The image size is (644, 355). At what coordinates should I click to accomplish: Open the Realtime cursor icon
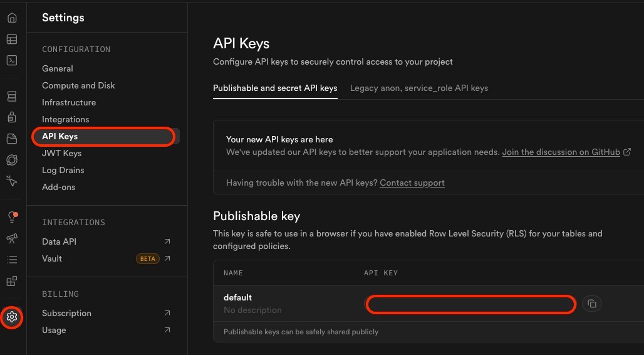coord(12,181)
